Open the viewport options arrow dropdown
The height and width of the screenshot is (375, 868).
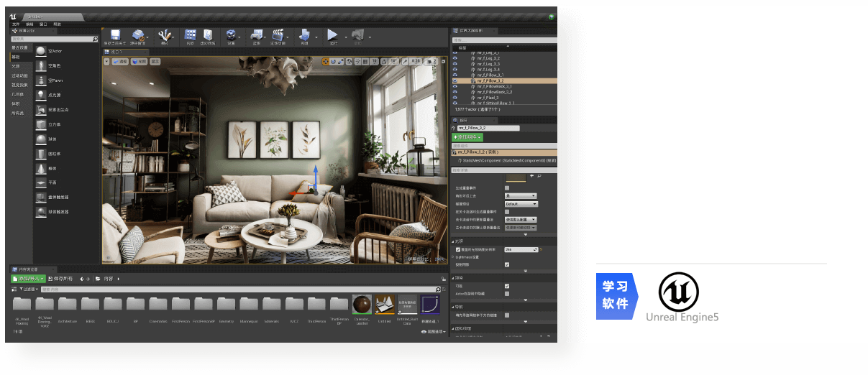(107, 62)
